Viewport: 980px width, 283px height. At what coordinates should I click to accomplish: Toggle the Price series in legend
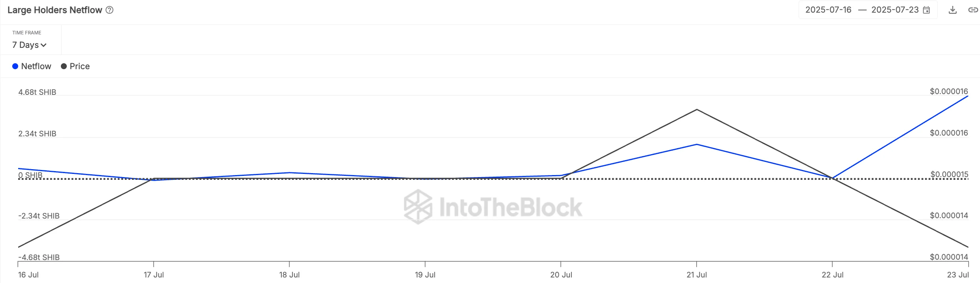point(79,66)
